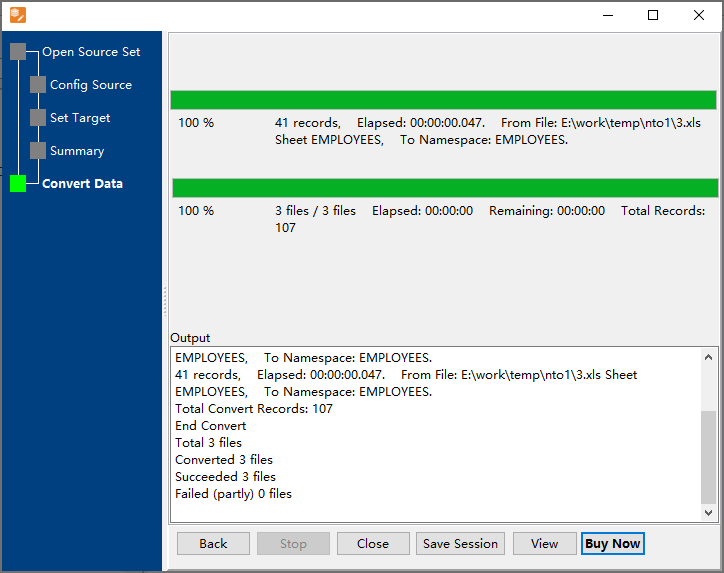This screenshot has height=573, width=724.
Task: Click the Close button at bottom
Action: tap(373, 544)
